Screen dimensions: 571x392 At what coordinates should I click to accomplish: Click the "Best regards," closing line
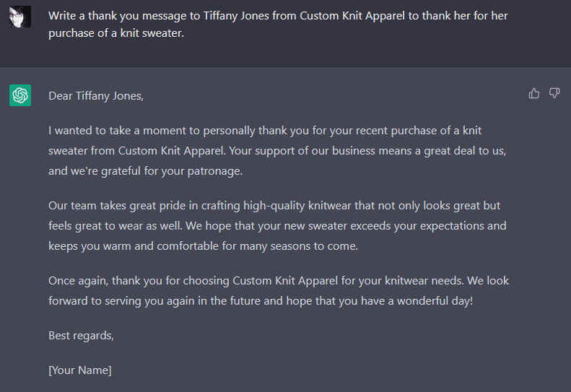(x=81, y=336)
